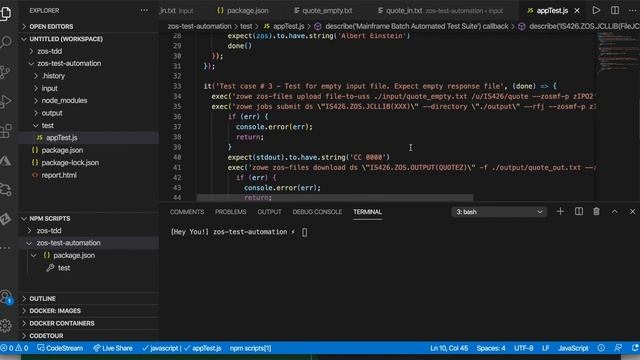
Task: Switch to the Output panel tab
Action: (269, 212)
